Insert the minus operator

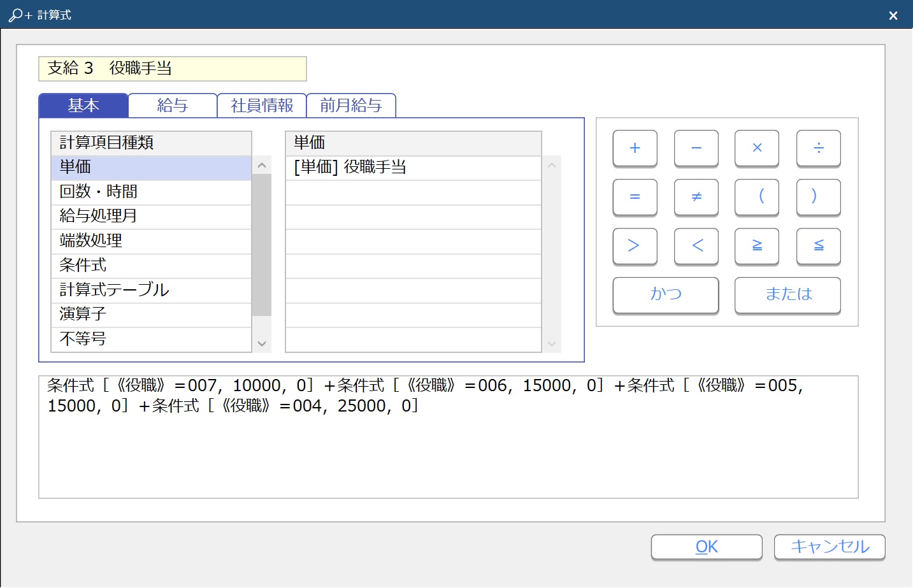pyautogui.click(x=696, y=148)
